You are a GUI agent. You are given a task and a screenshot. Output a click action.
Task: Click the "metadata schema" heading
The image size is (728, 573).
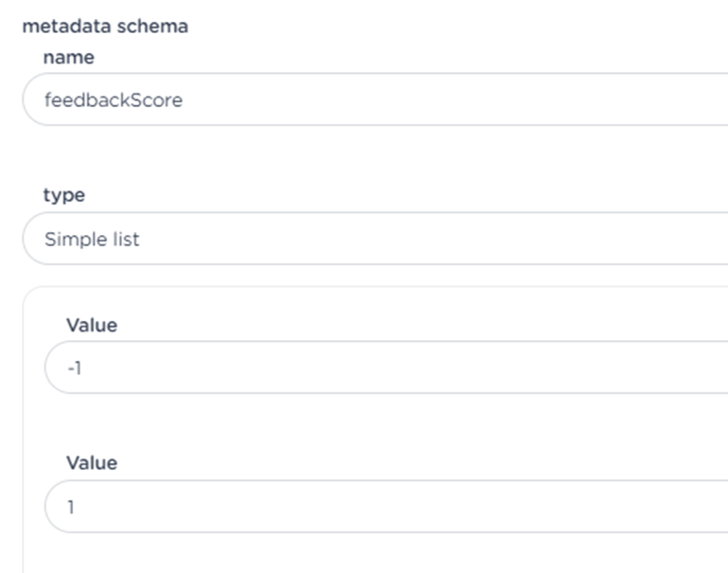point(105,27)
